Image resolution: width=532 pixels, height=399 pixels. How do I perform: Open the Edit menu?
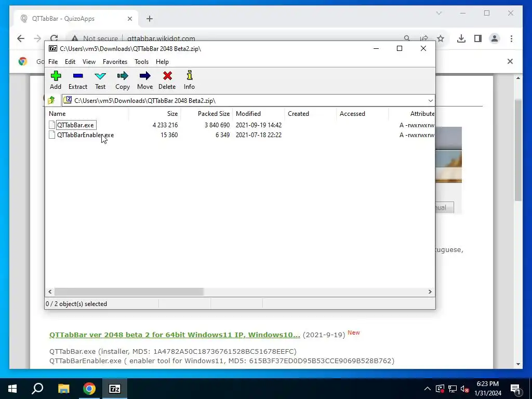tap(70, 62)
